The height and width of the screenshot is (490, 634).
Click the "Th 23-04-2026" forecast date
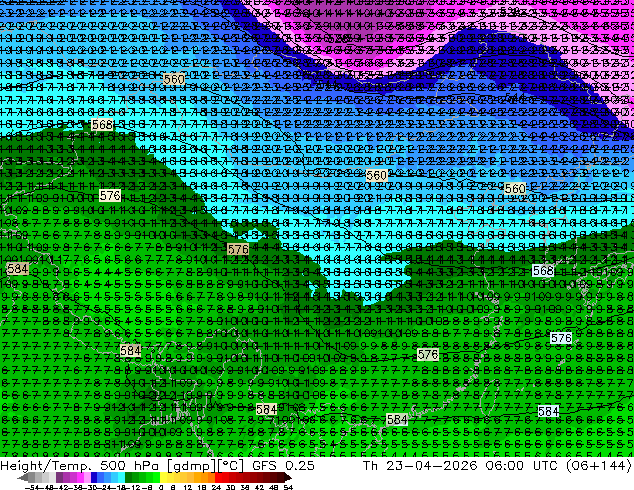click(x=420, y=465)
